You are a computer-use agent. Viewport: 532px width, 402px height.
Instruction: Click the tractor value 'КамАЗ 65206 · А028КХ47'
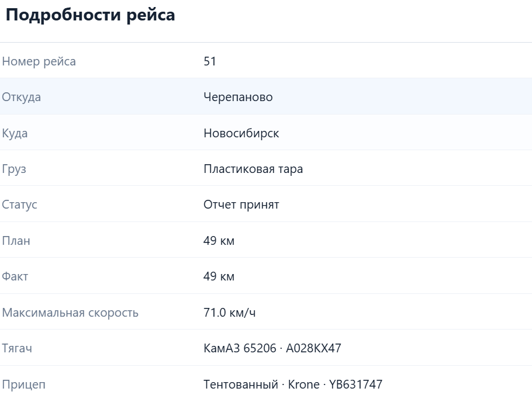tap(272, 348)
